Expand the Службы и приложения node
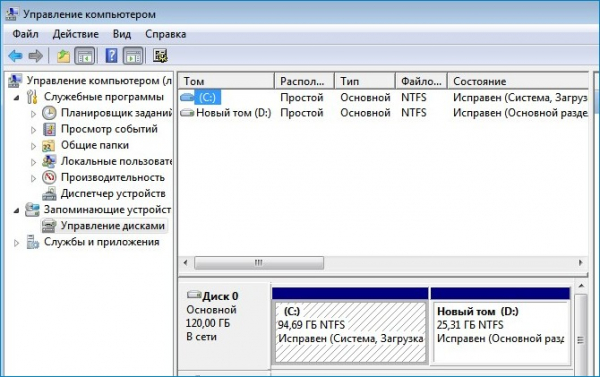 point(16,243)
